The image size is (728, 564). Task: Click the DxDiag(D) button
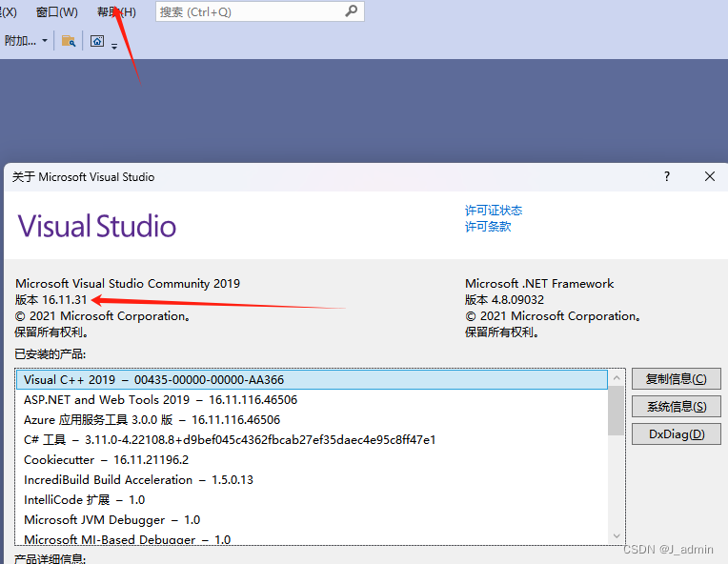676,434
